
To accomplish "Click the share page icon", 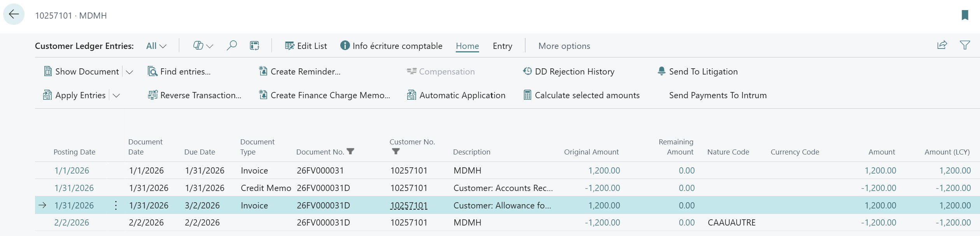I will (x=942, y=45).
